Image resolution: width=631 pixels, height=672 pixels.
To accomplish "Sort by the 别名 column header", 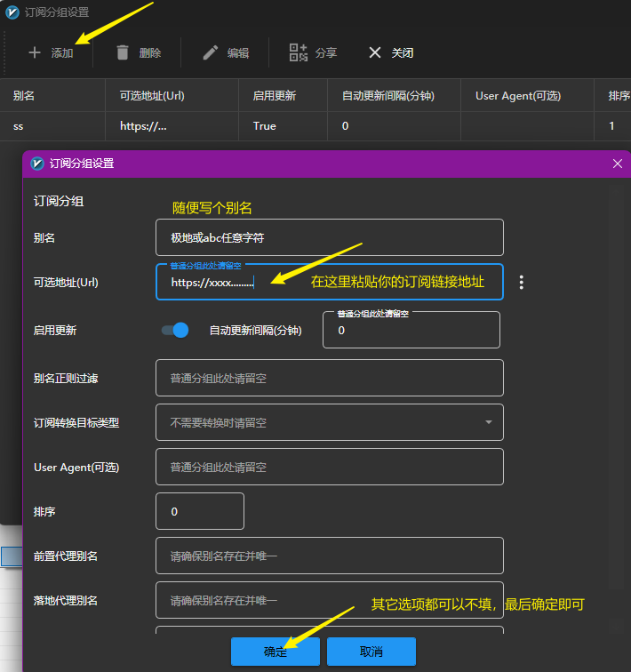I will pos(24,96).
